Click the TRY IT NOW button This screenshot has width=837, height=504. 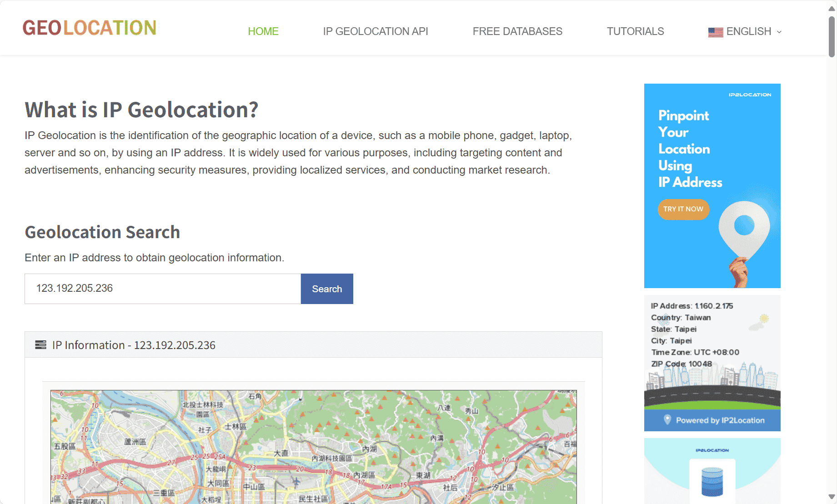click(x=683, y=209)
